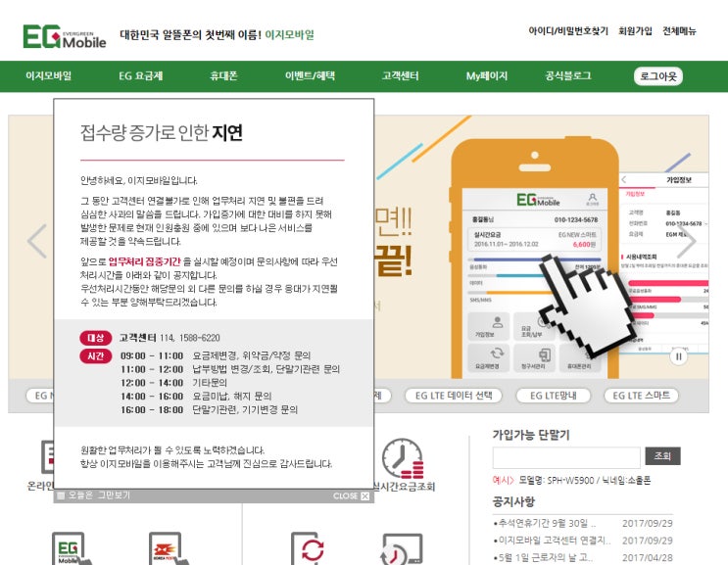Show next banner slide arrow
Image resolution: width=728 pixels, height=565 pixels.
coord(686,241)
